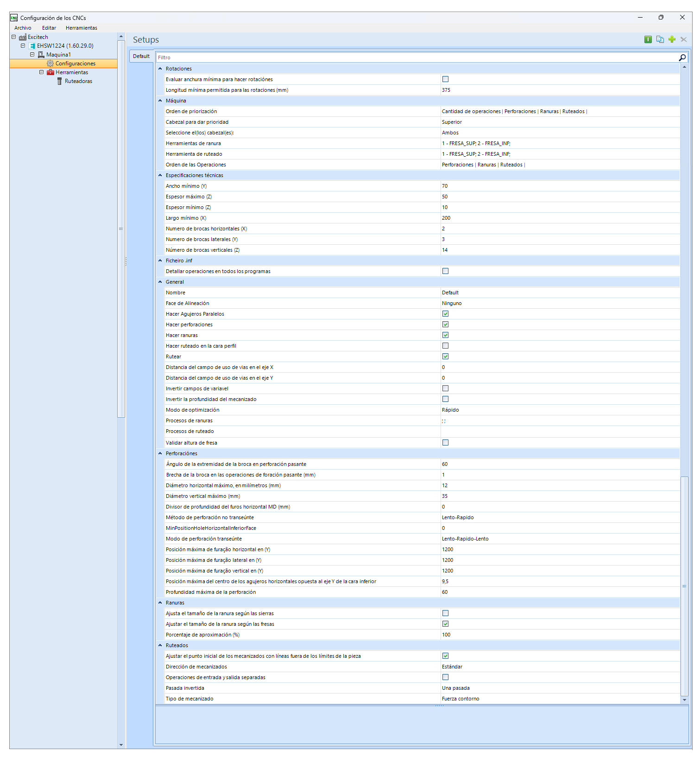
Task: Uncheck the 'Hacer perforaciones' checkbox
Action: point(445,324)
